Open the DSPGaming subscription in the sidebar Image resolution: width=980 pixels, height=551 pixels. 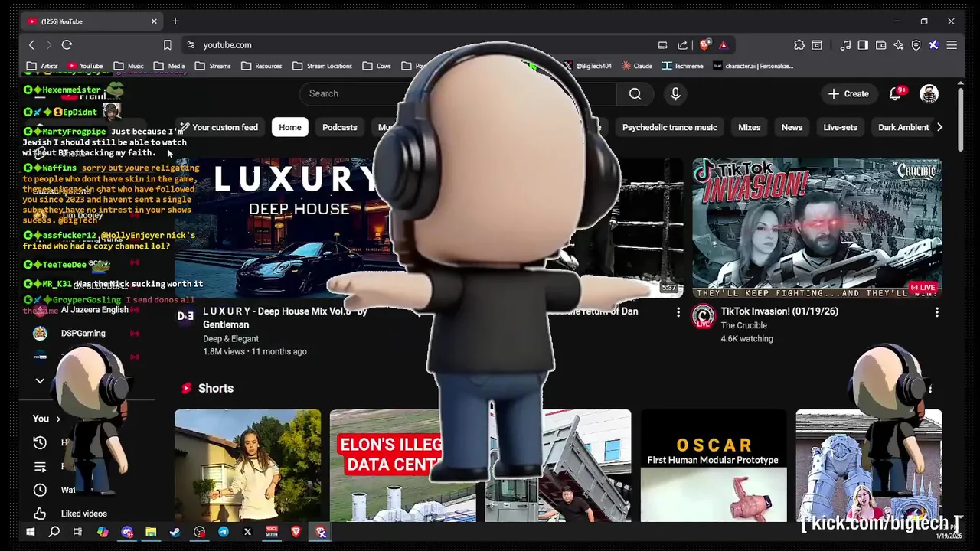(x=83, y=333)
